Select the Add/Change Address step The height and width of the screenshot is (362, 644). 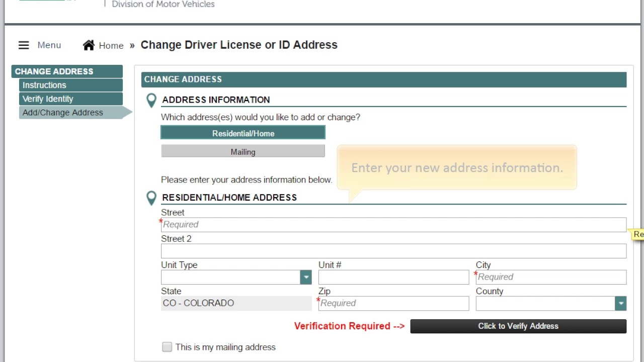(70, 112)
